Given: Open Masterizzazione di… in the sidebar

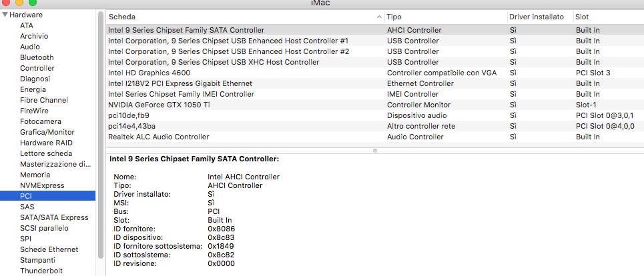Looking at the screenshot, I should (x=55, y=164).
